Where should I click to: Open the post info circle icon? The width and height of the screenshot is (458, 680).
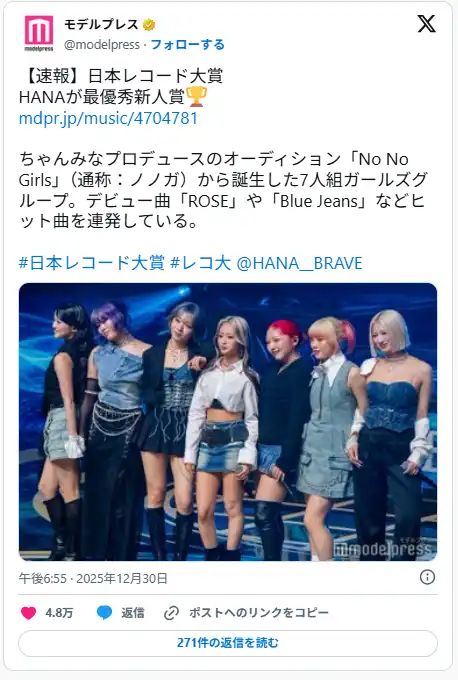pos(427,577)
